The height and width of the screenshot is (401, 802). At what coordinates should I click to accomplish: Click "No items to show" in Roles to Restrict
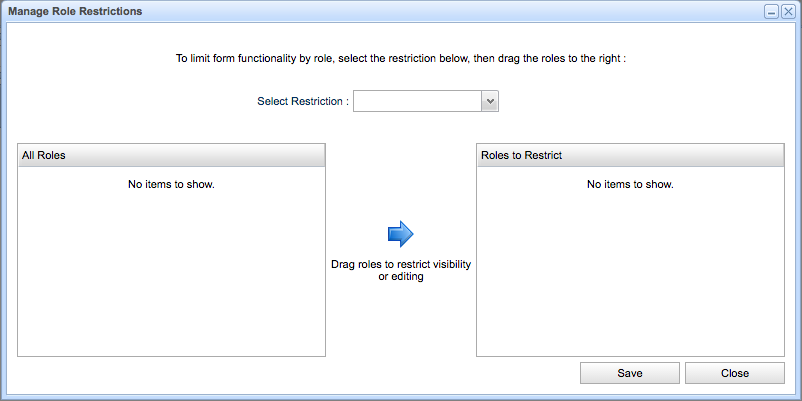click(630, 184)
